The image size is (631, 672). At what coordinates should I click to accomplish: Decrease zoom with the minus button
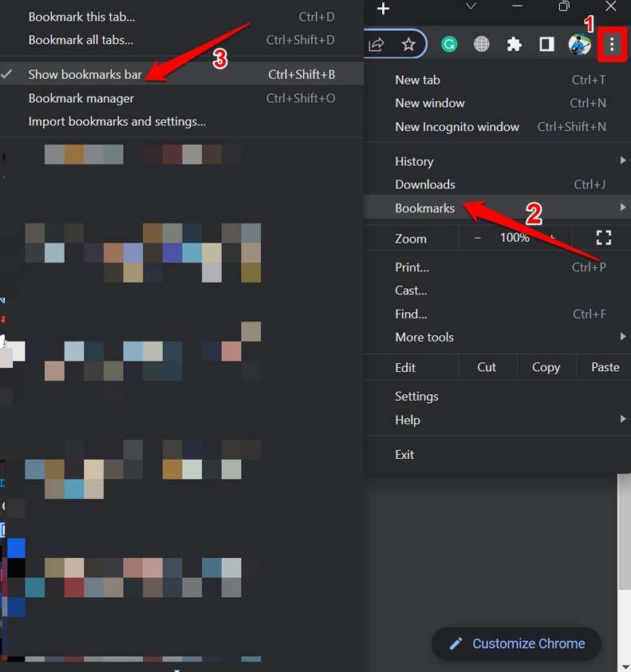(x=478, y=238)
